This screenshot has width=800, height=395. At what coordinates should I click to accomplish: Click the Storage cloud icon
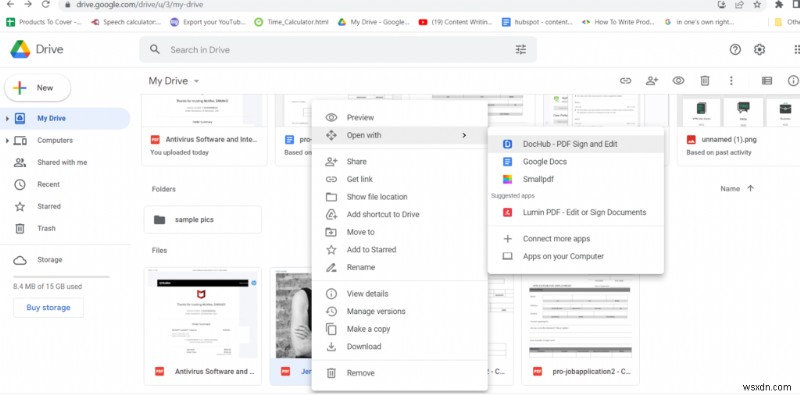tap(20, 260)
